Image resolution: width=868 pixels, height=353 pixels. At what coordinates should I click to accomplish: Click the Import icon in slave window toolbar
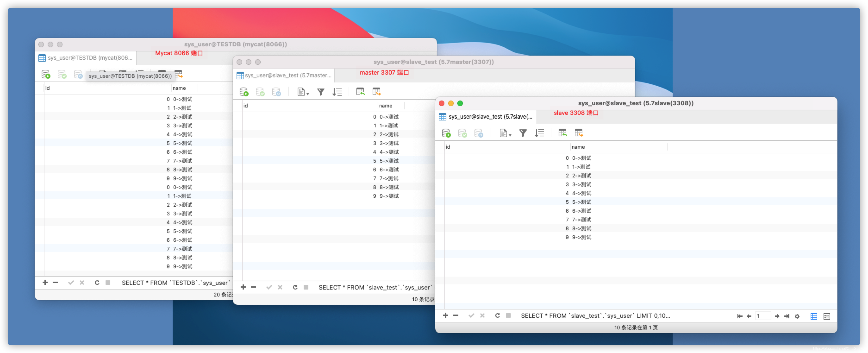(x=562, y=133)
